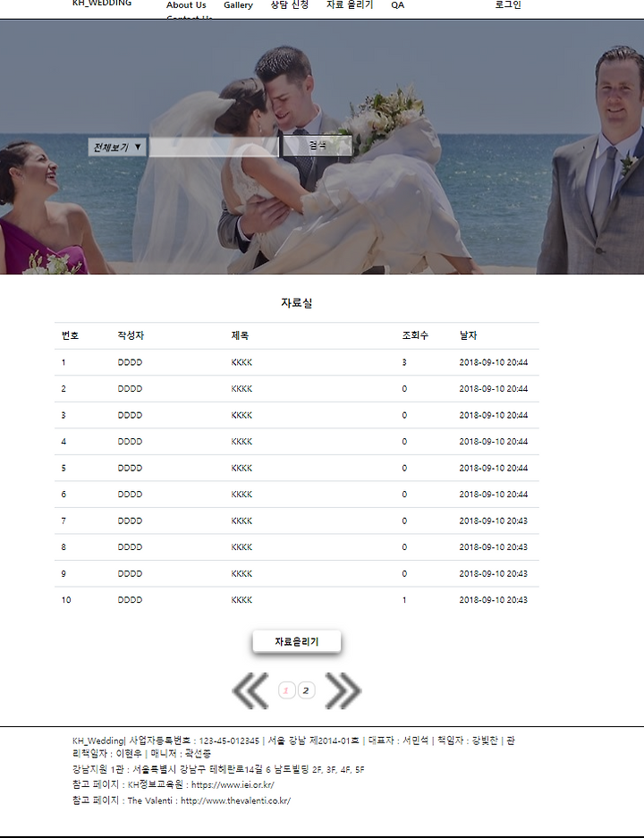Go to the previous page with the double-left arrow
644x838 pixels.
click(250, 690)
